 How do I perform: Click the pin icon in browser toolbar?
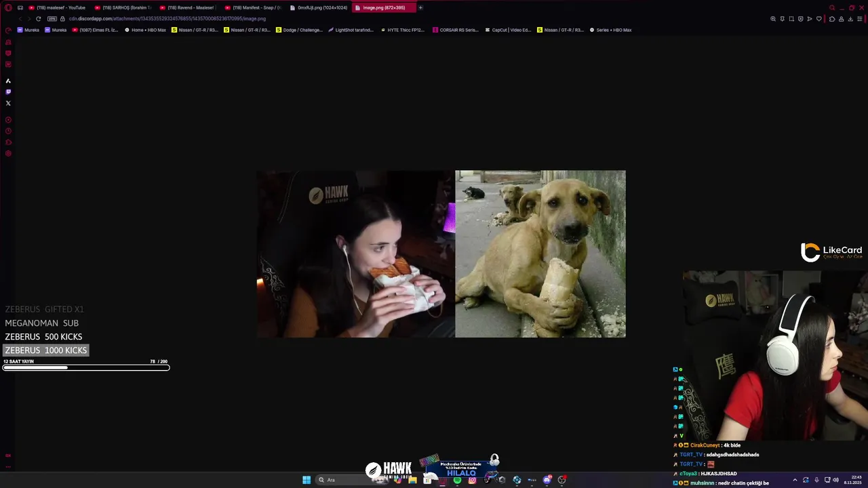pyautogui.click(x=782, y=19)
